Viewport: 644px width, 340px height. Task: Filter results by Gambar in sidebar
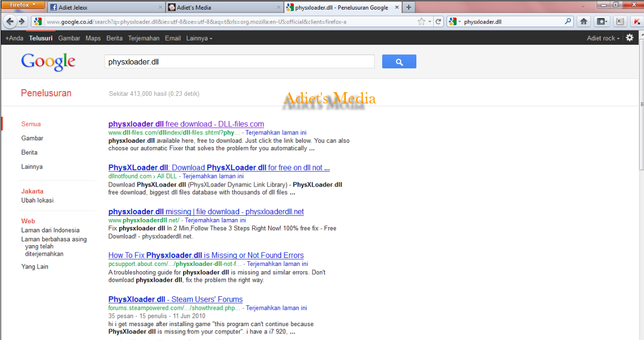click(32, 138)
